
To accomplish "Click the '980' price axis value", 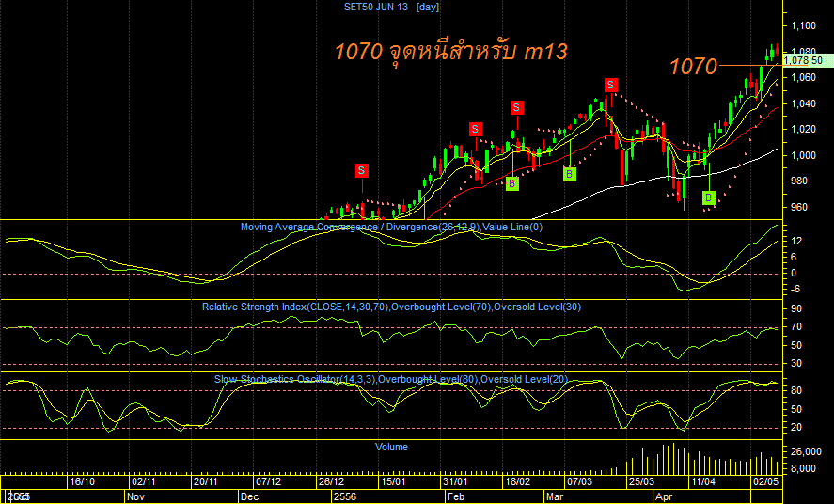I will click(x=799, y=181).
